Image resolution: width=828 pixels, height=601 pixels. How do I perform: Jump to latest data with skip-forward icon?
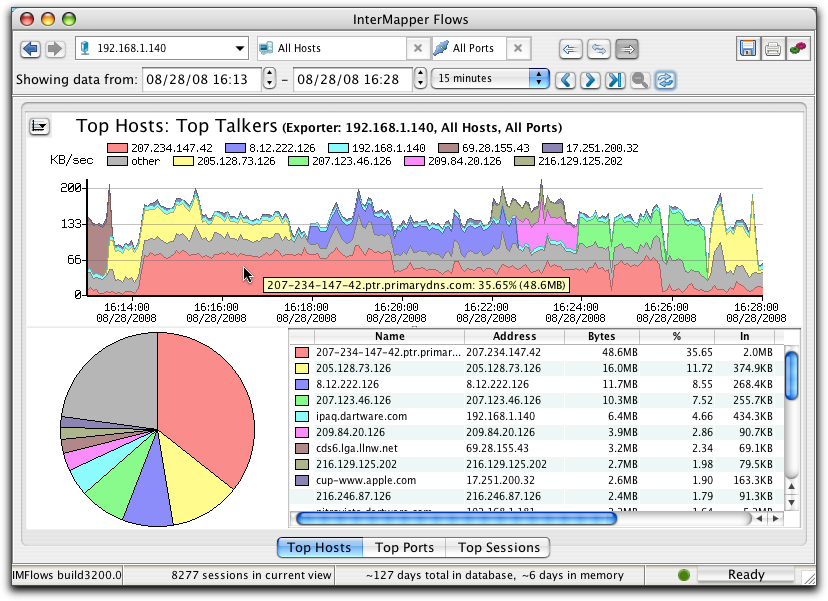click(x=615, y=79)
